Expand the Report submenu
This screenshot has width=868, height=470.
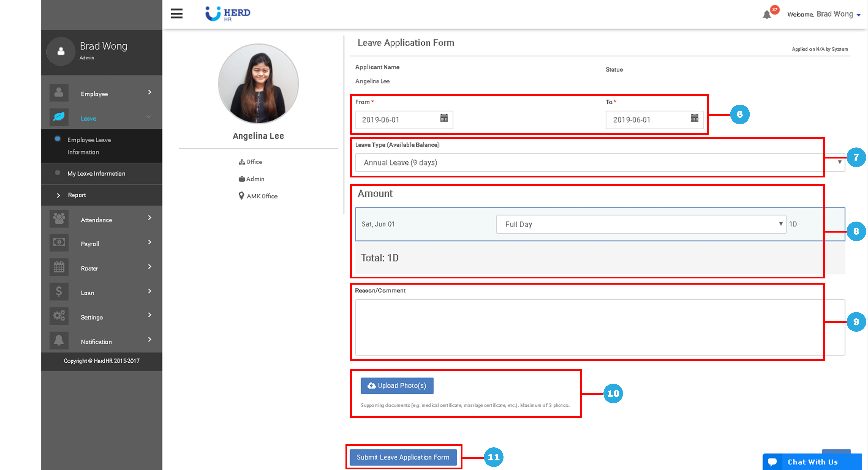[77, 195]
